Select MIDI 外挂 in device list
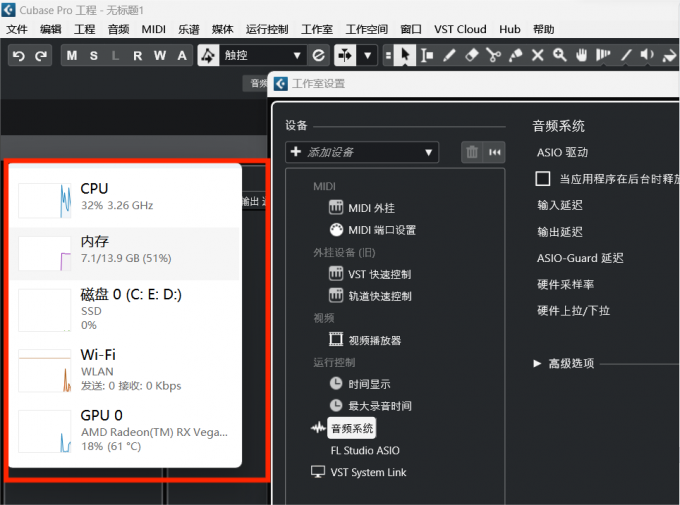The height and width of the screenshot is (505, 680). pyautogui.click(x=362, y=208)
